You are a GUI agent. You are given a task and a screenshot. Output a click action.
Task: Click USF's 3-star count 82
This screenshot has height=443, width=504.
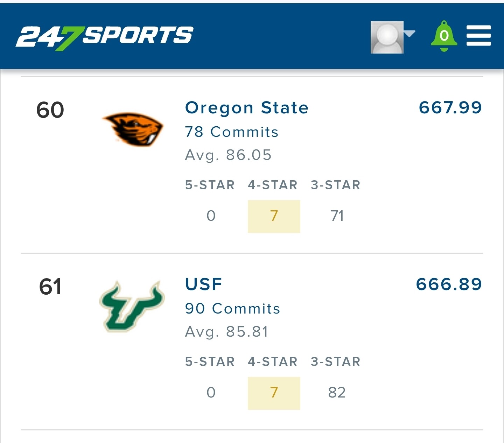[337, 393]
